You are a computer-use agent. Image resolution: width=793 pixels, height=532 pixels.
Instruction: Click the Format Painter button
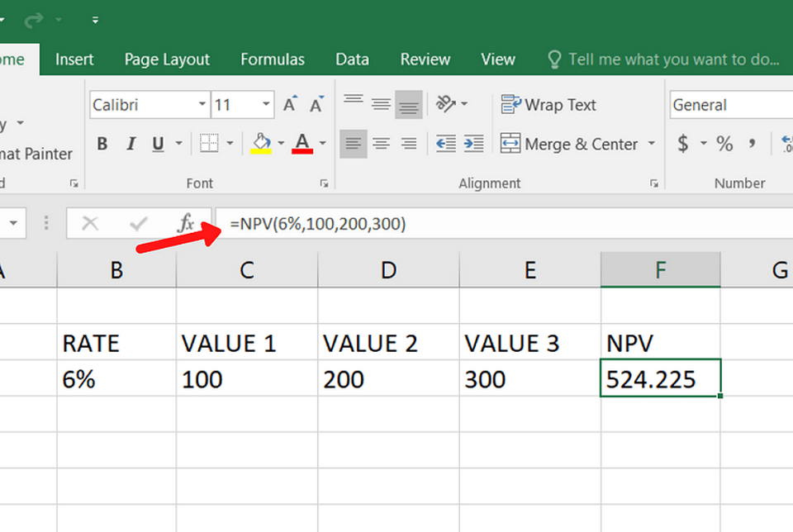pos(36,154)
